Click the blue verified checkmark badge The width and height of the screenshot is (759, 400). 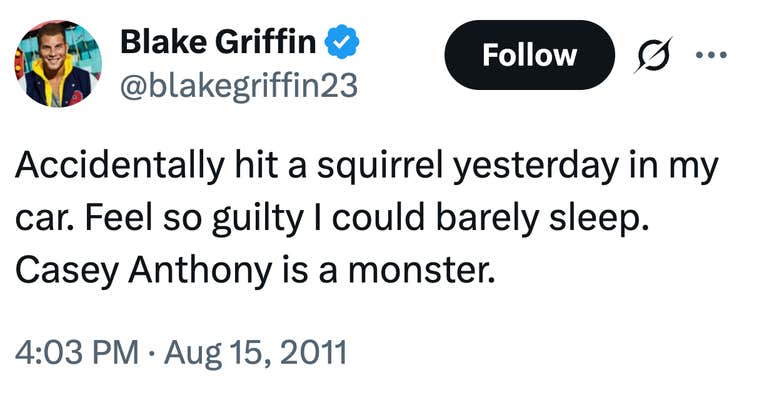pyautogui.click(x=345, y=42)
